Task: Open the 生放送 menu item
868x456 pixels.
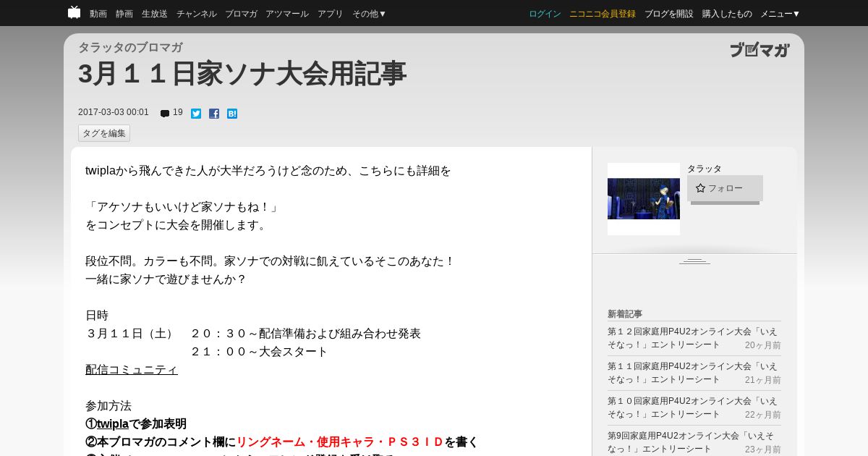Action: click(x=155, y=14)
